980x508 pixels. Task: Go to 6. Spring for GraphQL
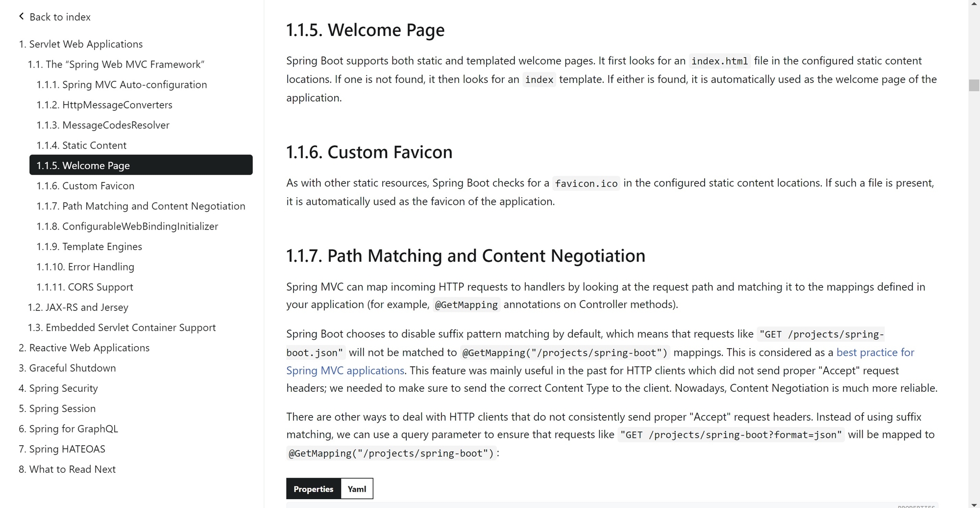click(x=68, y=429)
